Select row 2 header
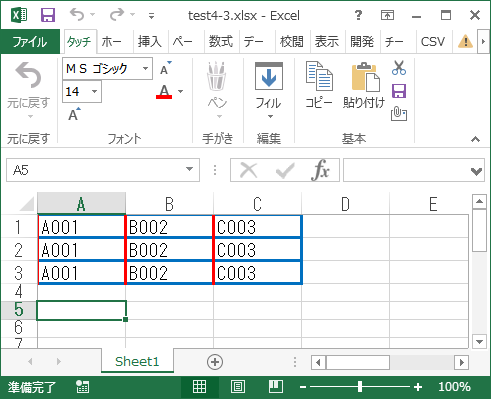 [x=18, y=250]
